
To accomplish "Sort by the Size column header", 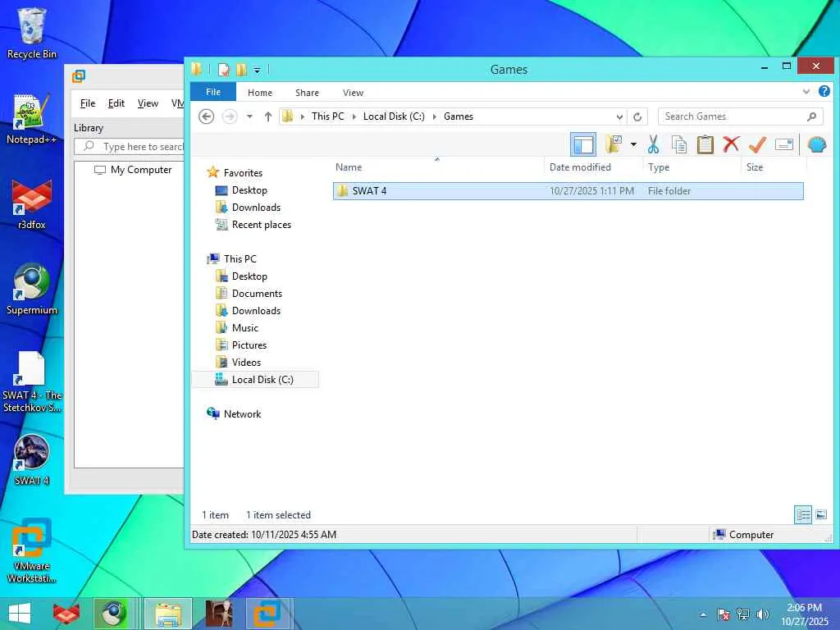I will coord(755,167).
